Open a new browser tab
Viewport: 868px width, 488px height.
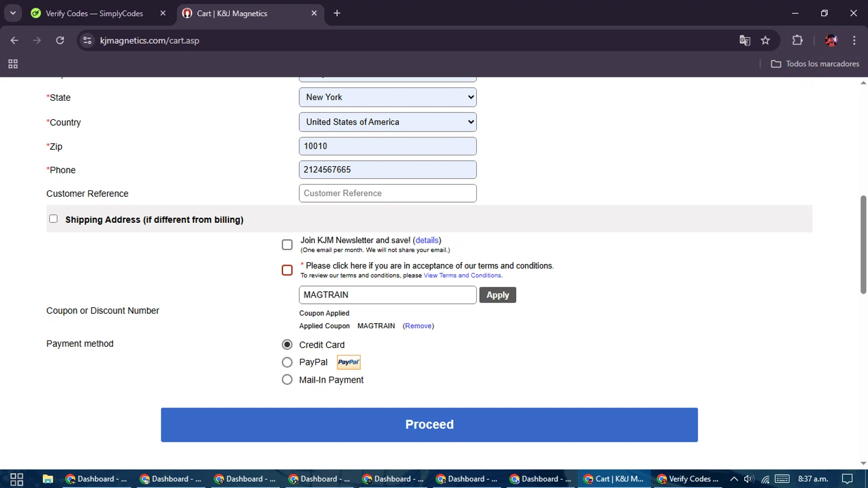coord(337,13)
